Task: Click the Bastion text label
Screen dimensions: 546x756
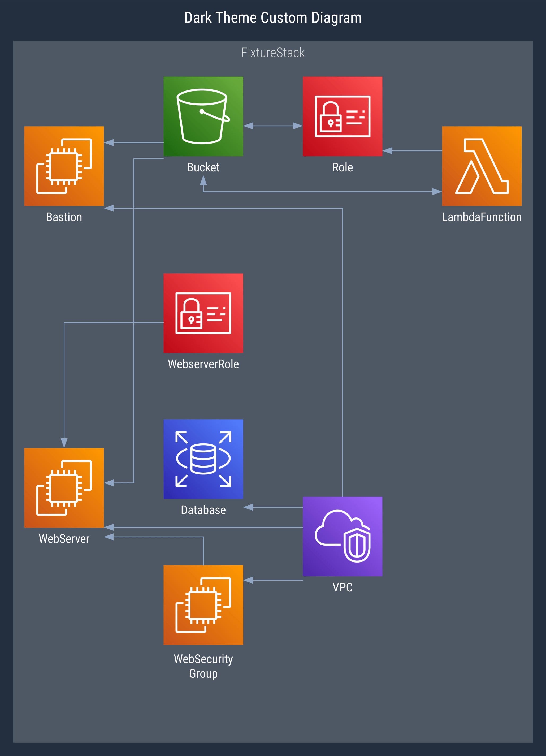Action: click(x=64, y=217)
